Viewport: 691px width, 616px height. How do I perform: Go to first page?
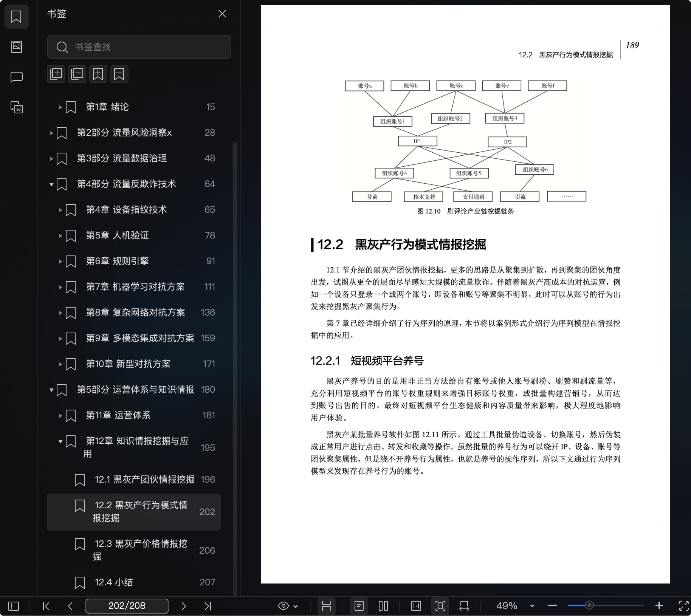(x=46, y=606)
